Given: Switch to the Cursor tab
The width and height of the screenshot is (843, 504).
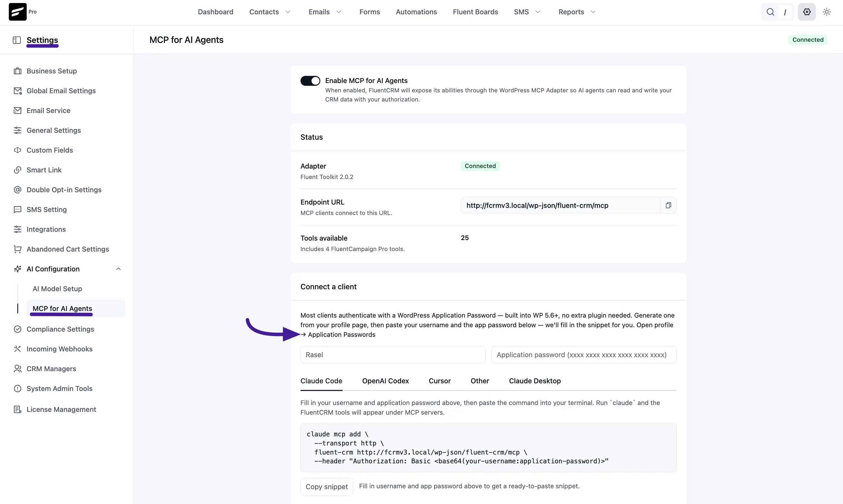Looking at the screenshot, I should (440, 381).
